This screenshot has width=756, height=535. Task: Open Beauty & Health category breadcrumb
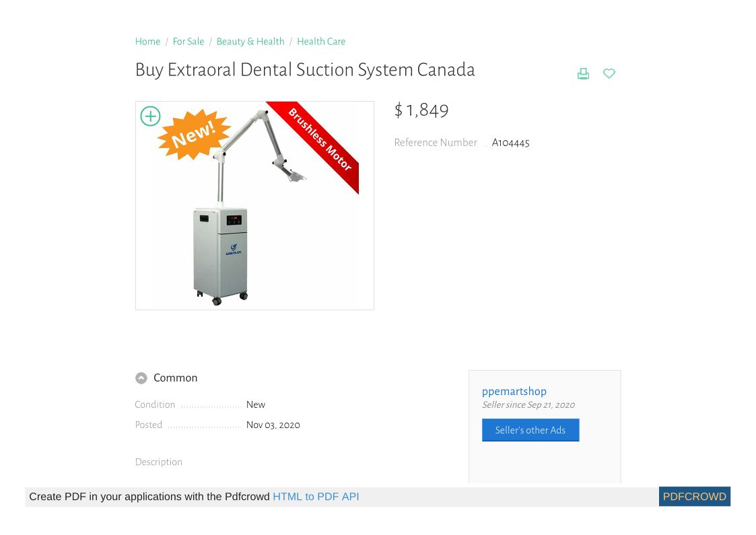[250, 42]
